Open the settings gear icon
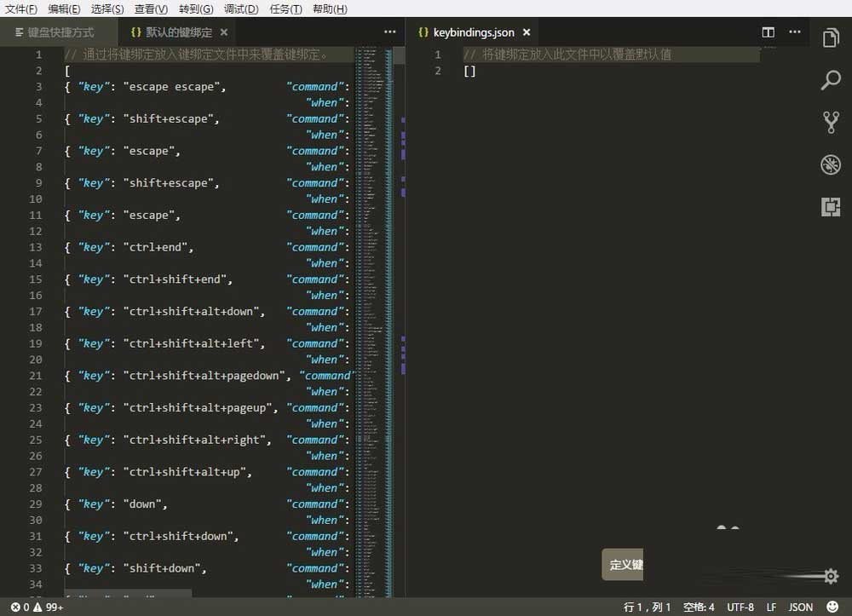The height and width of the screenshot is (616, 852). pyautogui.click(x=830, y=577)
